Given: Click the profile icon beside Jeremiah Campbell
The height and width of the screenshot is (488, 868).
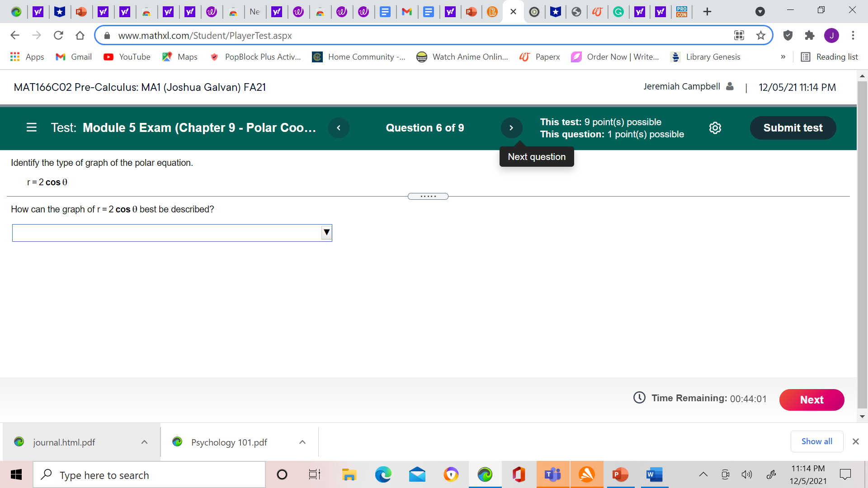Looking at the screenshot, I should [x=729, y=86].
